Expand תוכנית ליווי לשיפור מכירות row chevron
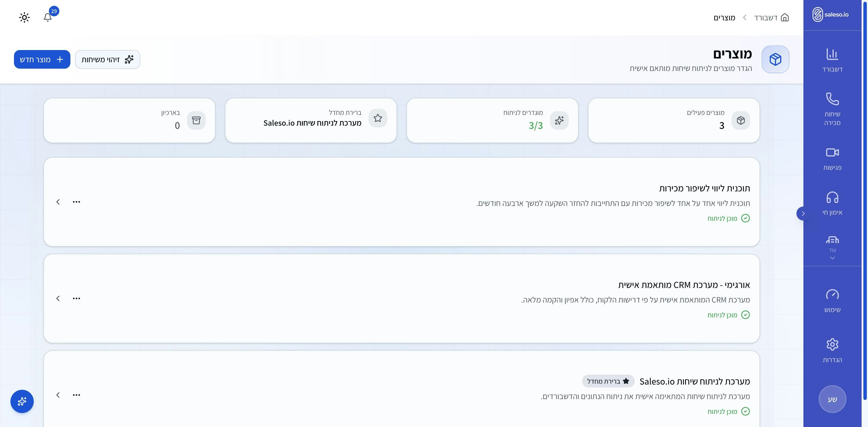 pos(58,202)
